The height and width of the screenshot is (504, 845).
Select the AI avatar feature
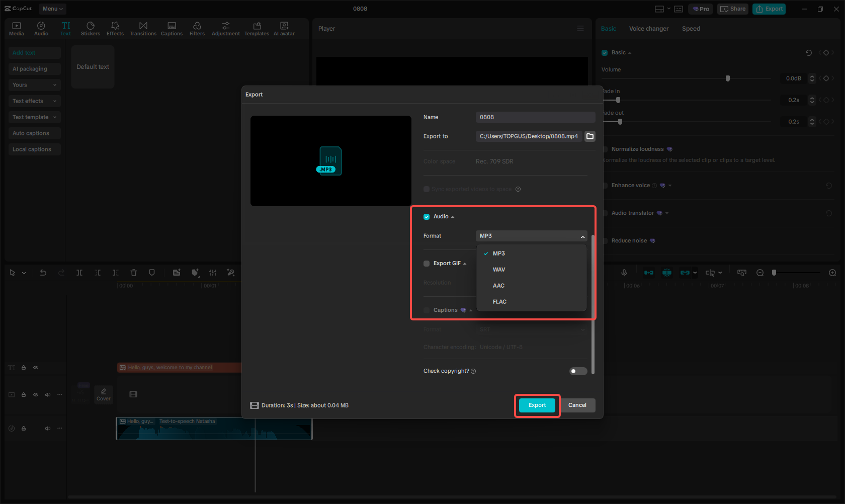[284, 28]
